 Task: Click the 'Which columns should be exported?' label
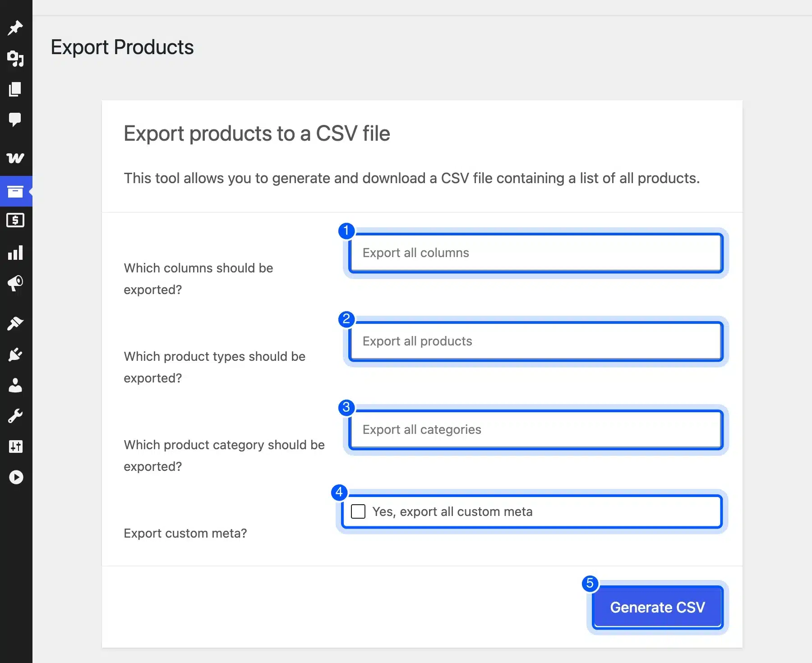pos(198,279)
